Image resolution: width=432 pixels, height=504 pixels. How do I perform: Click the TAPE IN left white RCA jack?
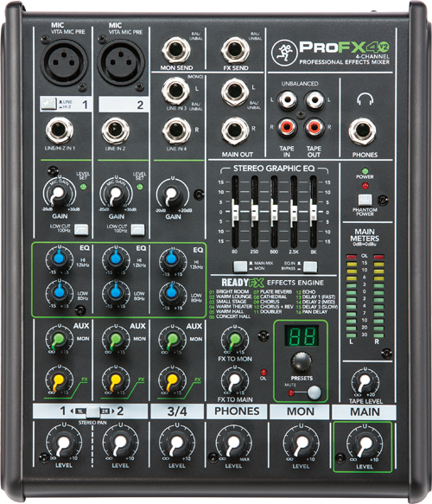tap(287, 99)
